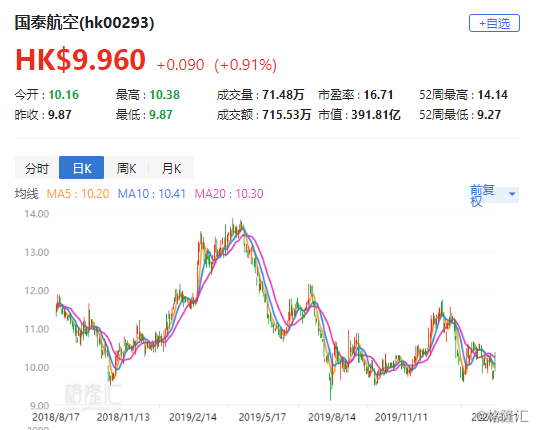Open the 月K monthly chart tab
The image size is (536, 430).
click(171, 168)
